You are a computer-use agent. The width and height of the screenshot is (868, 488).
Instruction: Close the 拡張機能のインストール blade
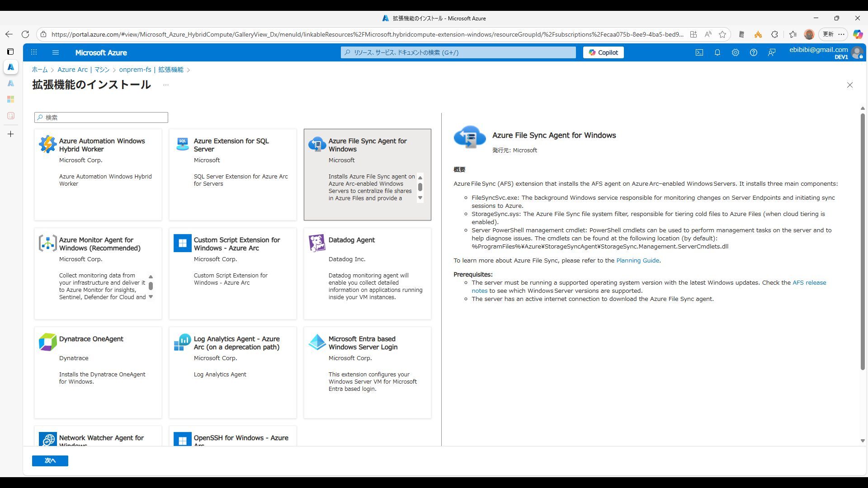pyautogui.click(x=850, y=85)
